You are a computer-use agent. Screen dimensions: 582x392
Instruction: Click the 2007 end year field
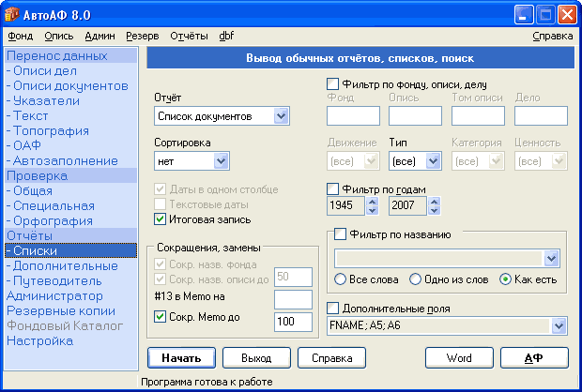tap(408, 205)
